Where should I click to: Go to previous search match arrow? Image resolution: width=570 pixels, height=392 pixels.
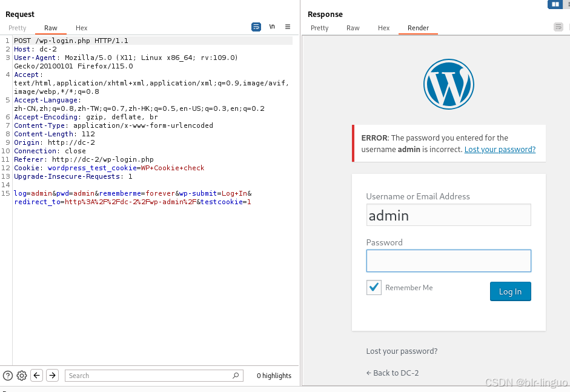click(37, 375)
